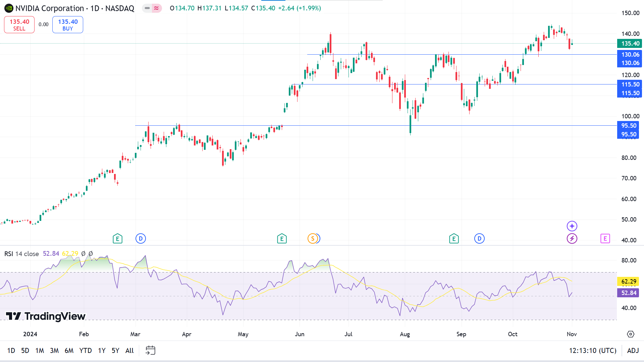Click the TradingView logo
This screenshot has width=644, height=362.
pyautogui.click(x=46, y=316)
